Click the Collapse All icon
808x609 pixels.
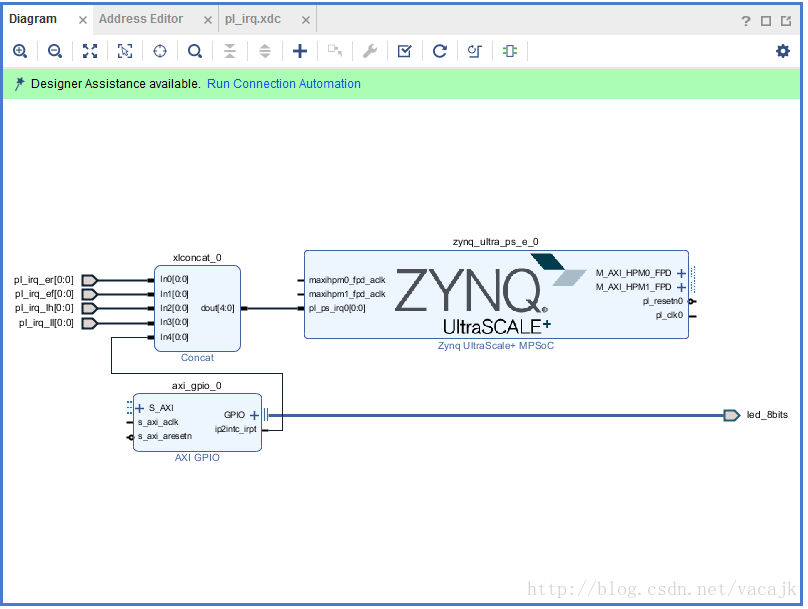(x=230, y=51)
